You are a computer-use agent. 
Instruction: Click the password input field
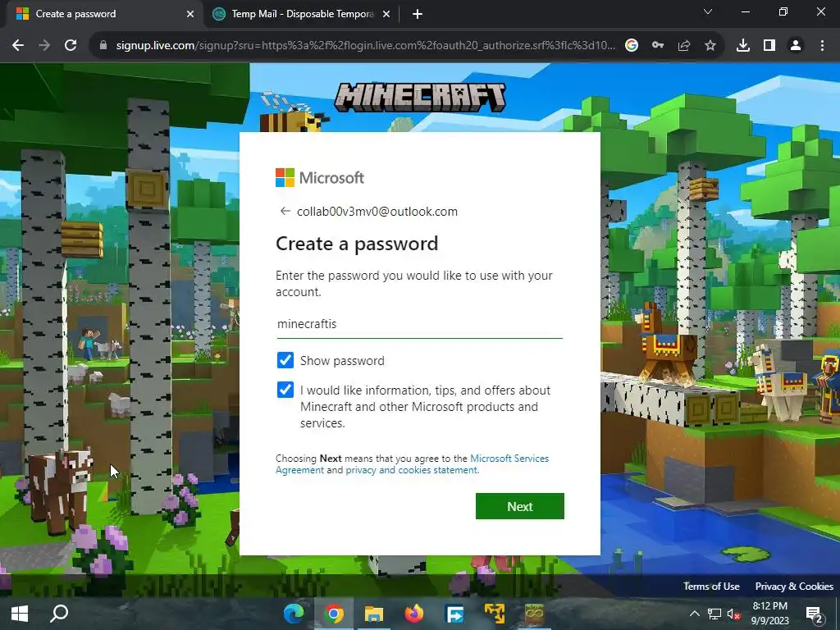pyautogui.click(x=419, y=324)
